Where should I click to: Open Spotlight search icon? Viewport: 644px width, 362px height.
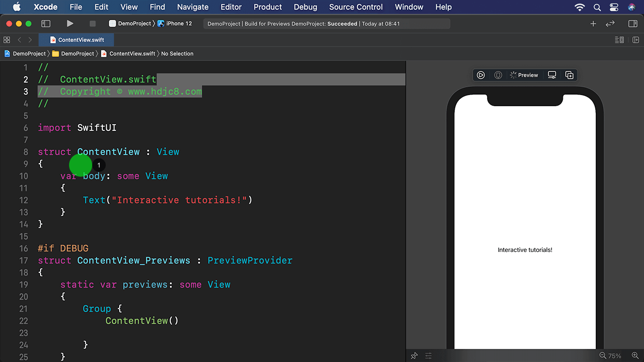click(x=597, y=7)
